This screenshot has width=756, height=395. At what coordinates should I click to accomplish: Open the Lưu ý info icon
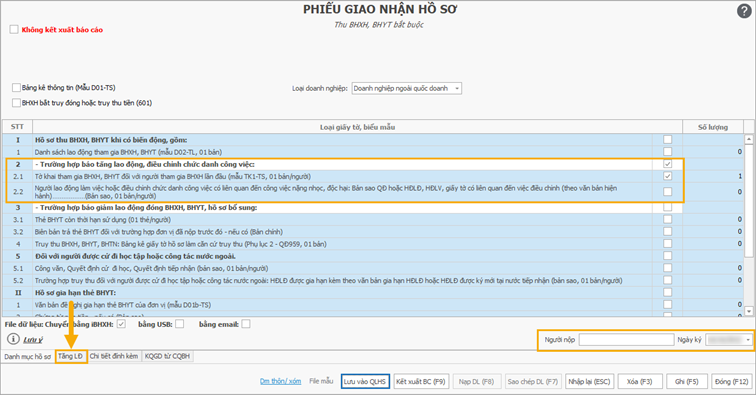point(13,339)
